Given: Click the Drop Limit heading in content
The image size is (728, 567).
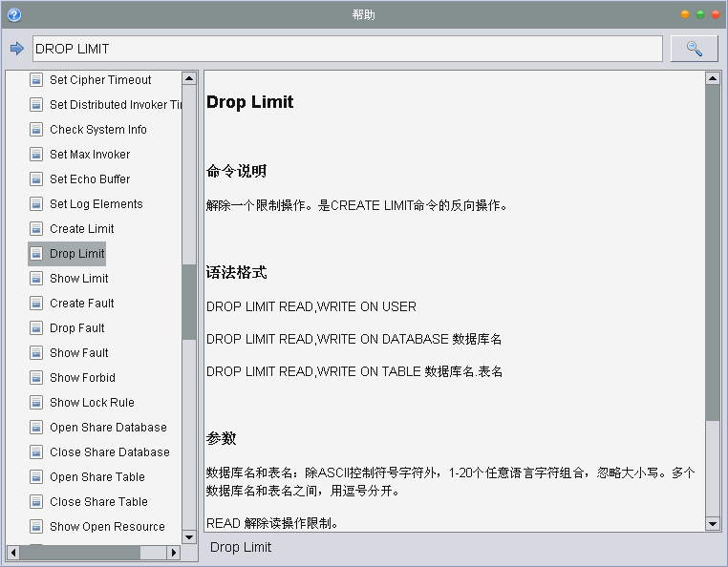Looking at the screenshot, I should (249, 101).
